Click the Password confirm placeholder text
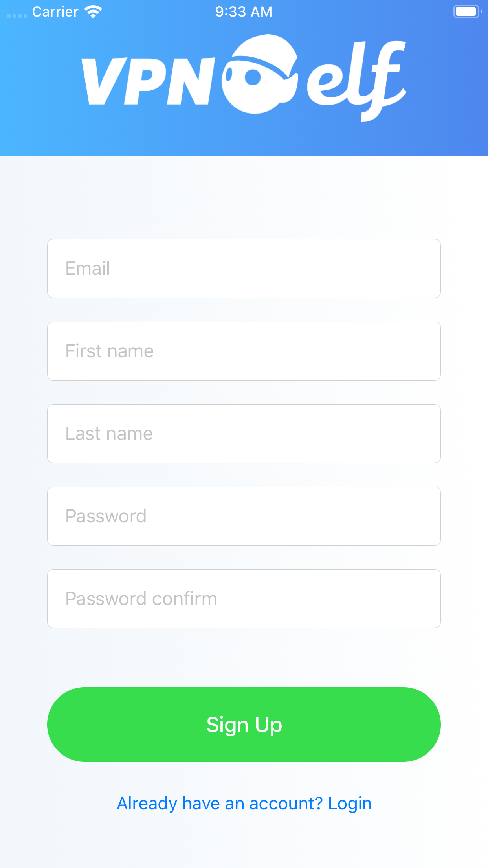Image resolution: width=488 pixels, height=868 pixels. pos(141,598)
